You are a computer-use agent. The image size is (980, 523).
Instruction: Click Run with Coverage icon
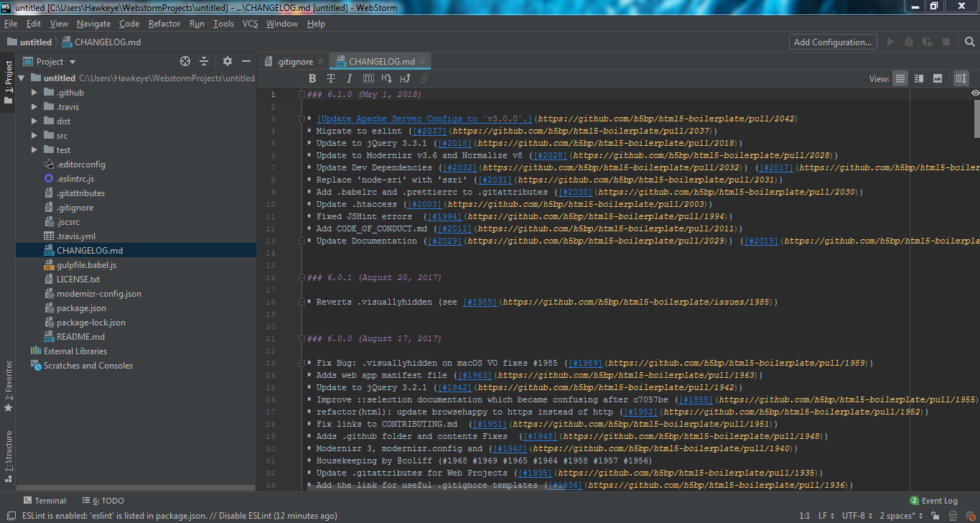tap(928, 42)
